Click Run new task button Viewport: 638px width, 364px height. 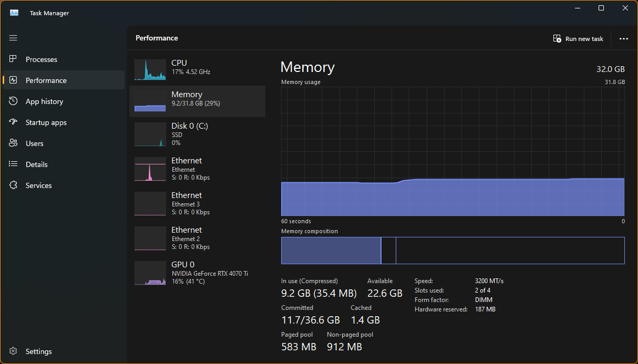578,39
